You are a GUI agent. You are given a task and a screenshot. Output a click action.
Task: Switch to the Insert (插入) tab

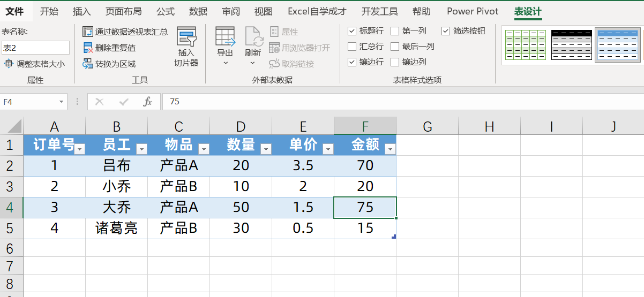pos(81,11)
